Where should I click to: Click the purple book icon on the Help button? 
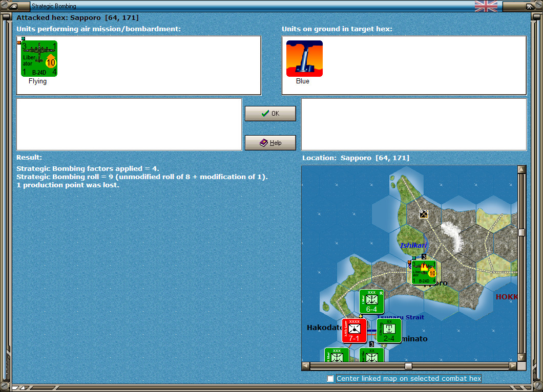point(264,143)
